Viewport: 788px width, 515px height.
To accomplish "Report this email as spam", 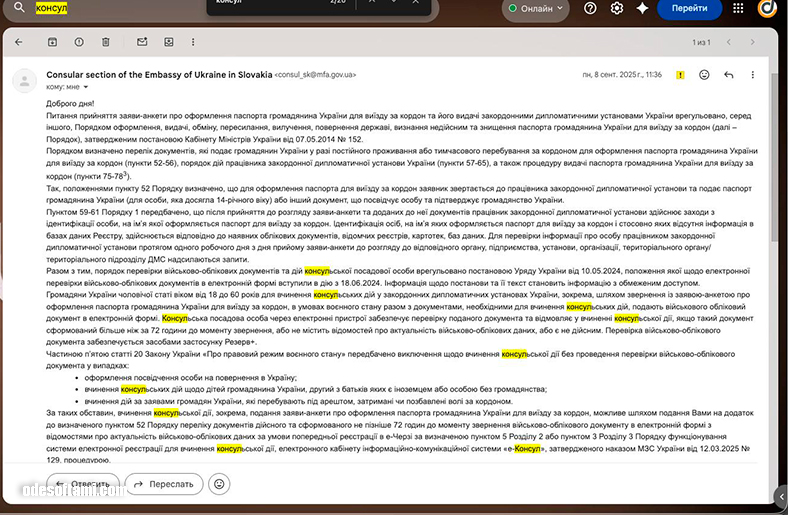I will 79,42.
